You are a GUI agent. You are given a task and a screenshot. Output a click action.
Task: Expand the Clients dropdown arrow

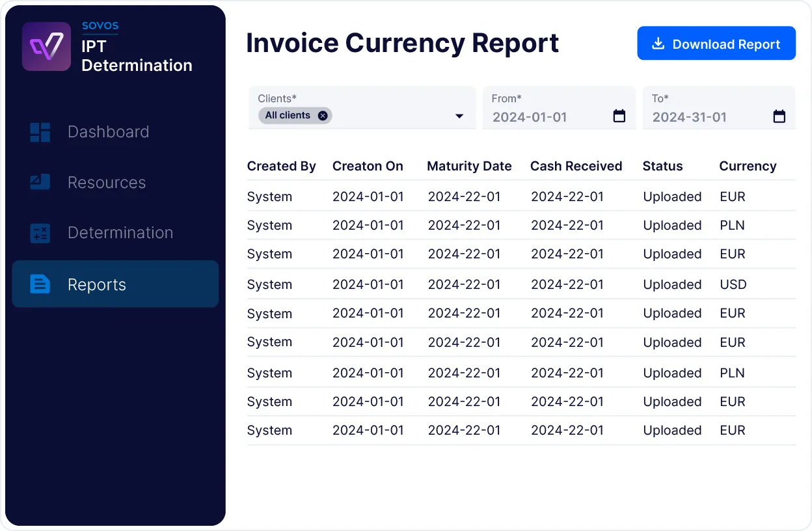[459, 116]
